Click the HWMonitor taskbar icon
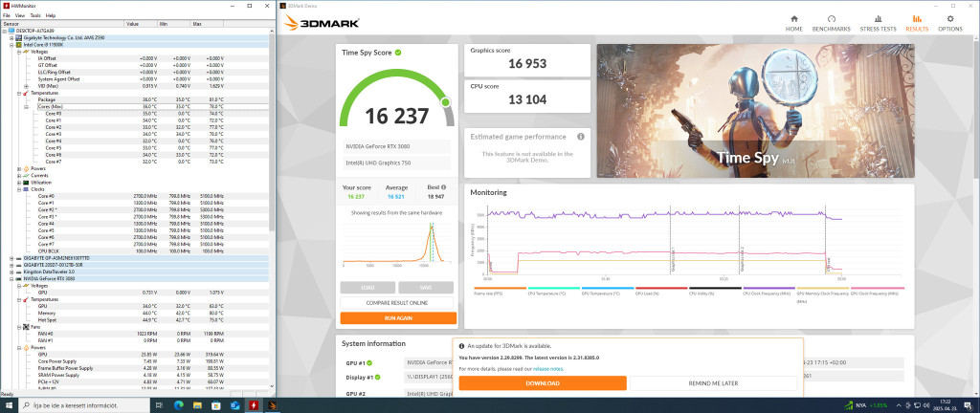Screen dimensions: 980x413 253,405
